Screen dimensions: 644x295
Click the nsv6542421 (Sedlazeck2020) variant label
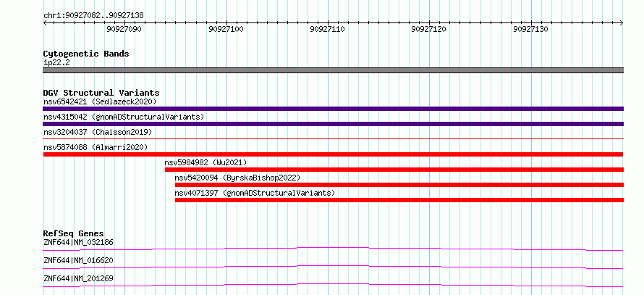tap(100, 101)
